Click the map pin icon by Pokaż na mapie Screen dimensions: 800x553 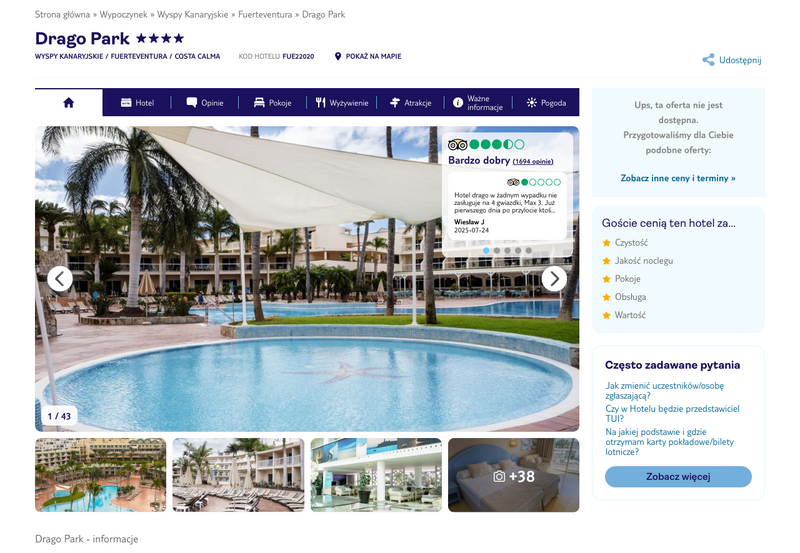tap(337, 56)
